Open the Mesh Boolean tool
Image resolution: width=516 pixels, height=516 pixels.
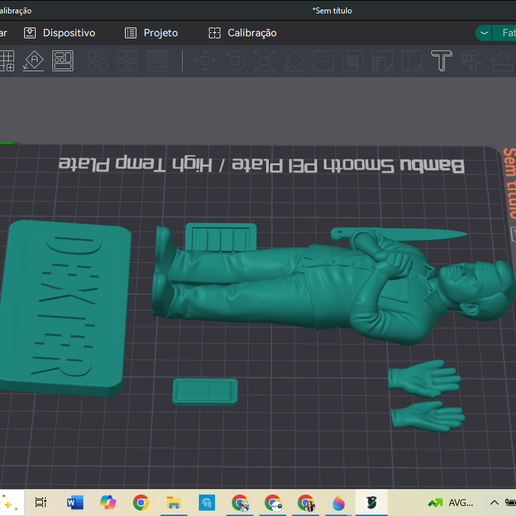pos(353,61)
